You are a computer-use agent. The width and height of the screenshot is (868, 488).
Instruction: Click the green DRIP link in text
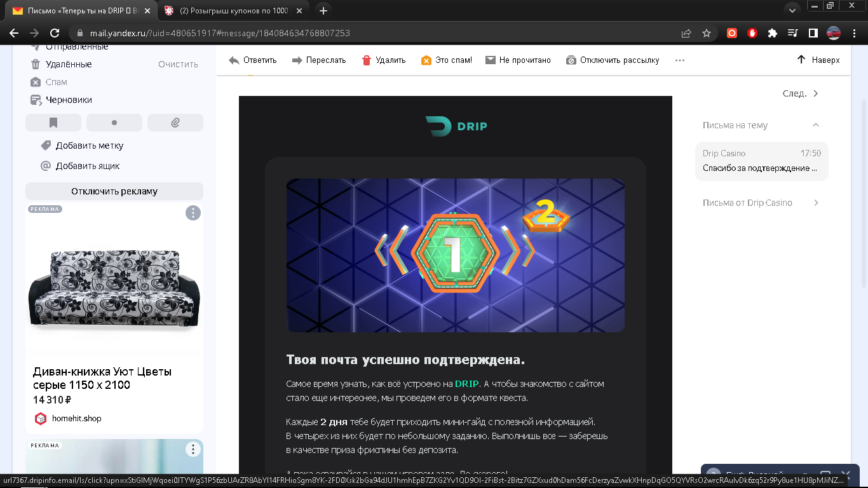point(467,384)
